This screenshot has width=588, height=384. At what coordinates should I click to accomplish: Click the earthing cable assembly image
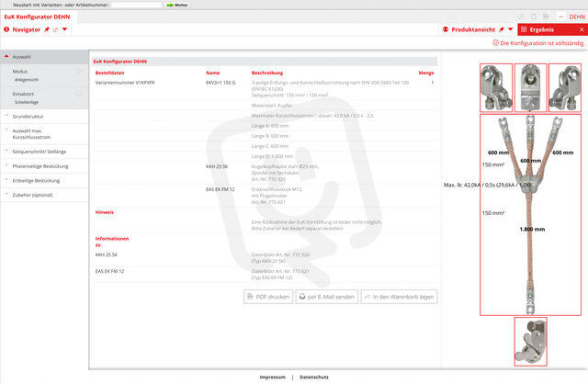point(531,215)
